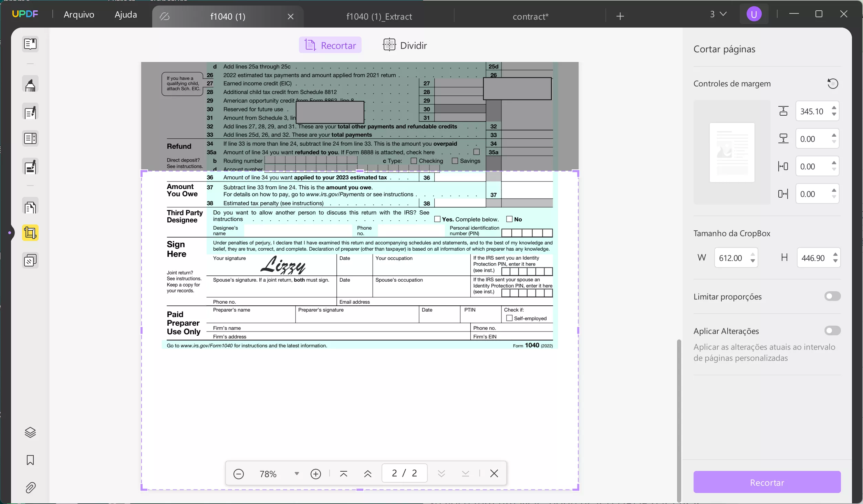Switch to the contract* tab

click(530, 16)
